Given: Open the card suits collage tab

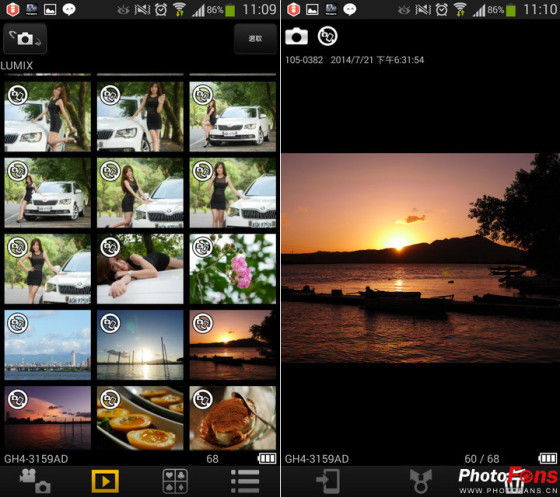Looking at the screenshot, I should [x=175, y=481].
